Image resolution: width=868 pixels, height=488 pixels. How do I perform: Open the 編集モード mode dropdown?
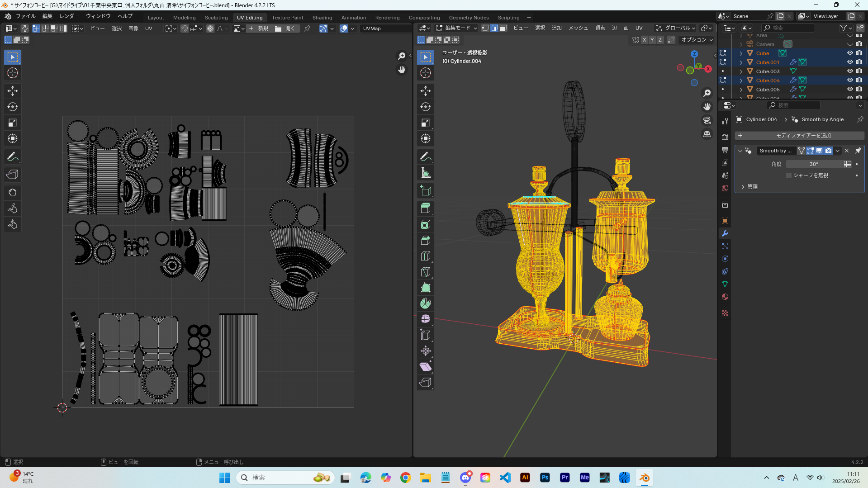tap(457, 28)
